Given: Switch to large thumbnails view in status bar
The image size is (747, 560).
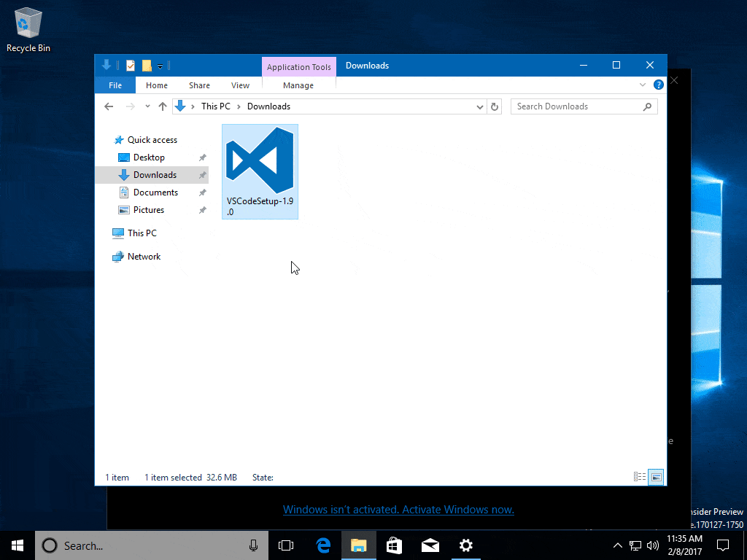Looking at the screenshot, I should coord(655,476).
